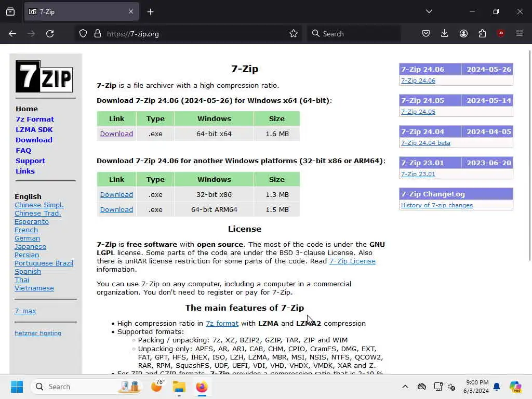Image resolution: width=532 pixels, height=399 pixels.
Task: Click the padlock site info icon
Action: point(98,34)
